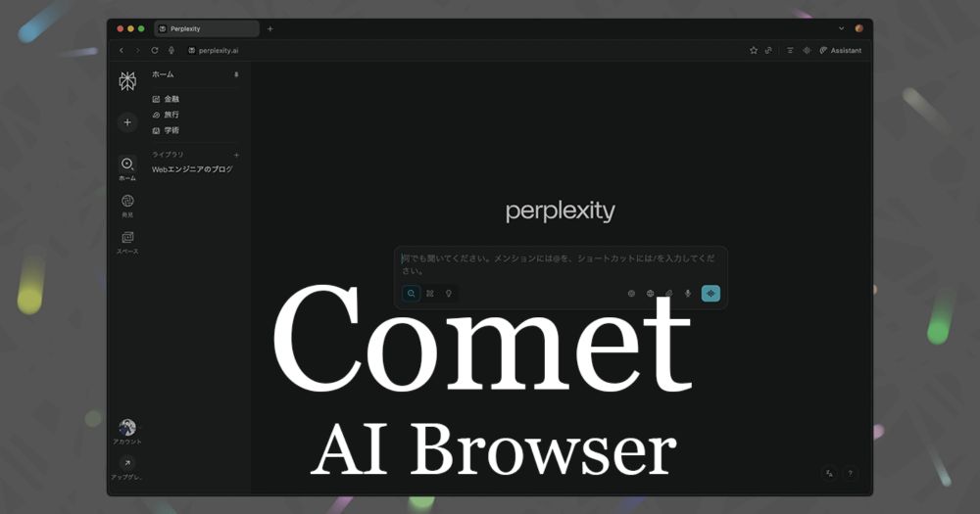This screenshot has height=514, width=980.
Task: Go back with the browser back arrow
Action: 122,51
